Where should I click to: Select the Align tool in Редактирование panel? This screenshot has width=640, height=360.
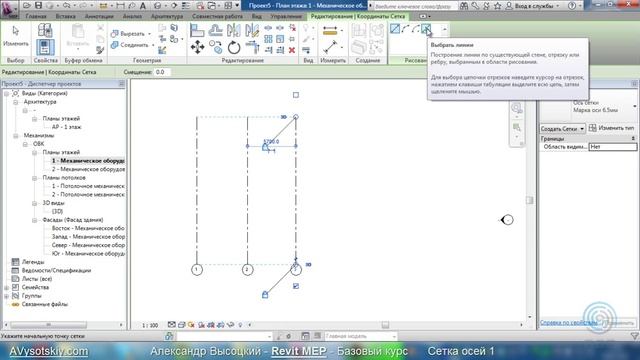point(197,31)
